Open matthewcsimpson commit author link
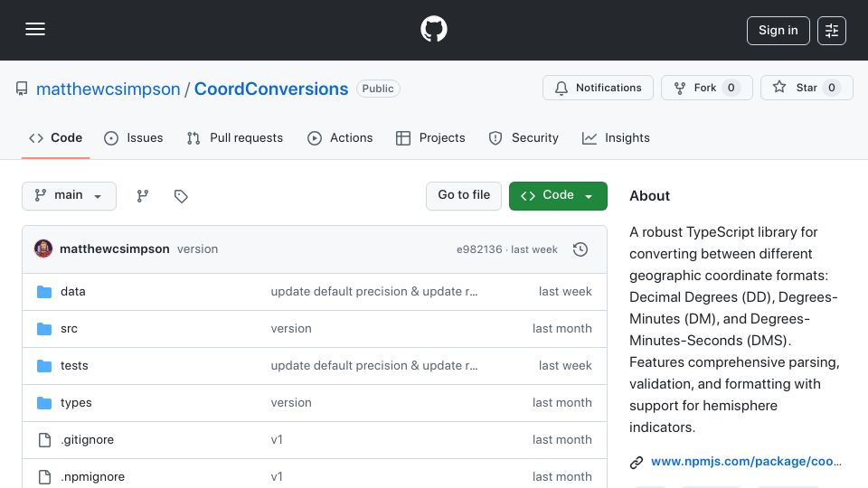This screenshot has width=868, height=488. (x=115, y=249)
